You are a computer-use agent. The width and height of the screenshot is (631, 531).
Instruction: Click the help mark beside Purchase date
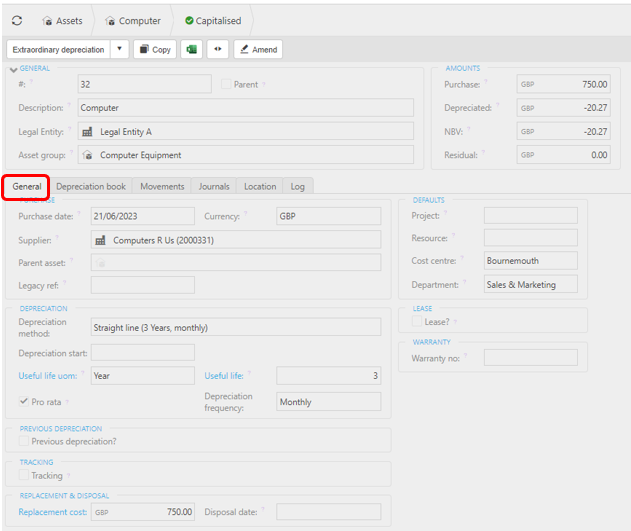pos(79,213)
